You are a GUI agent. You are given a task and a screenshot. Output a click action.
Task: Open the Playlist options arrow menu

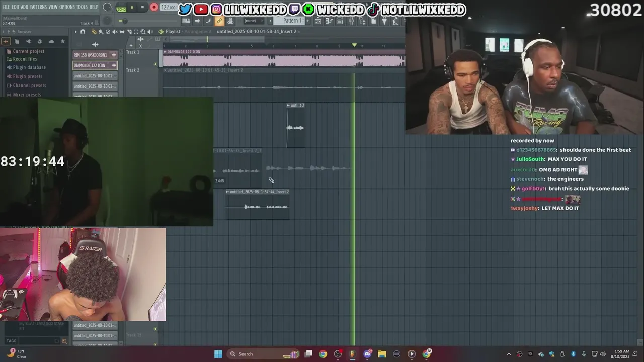click(x=75, y=32)
